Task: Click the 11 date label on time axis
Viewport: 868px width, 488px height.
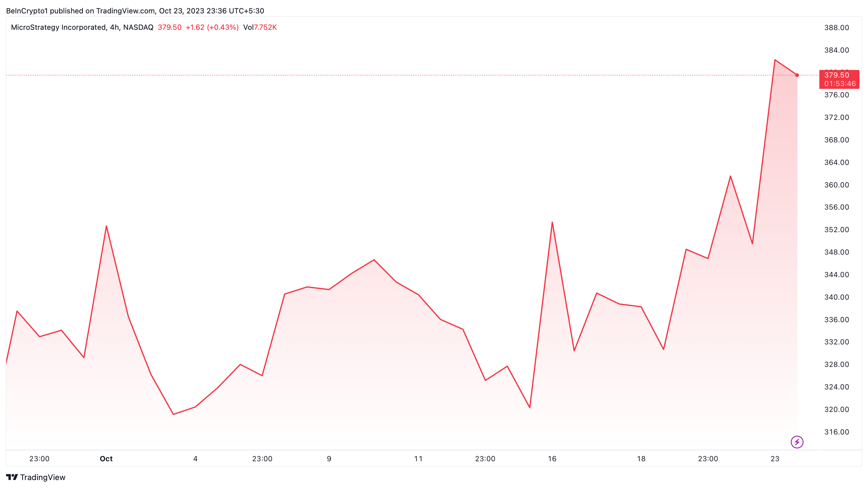Action: 418,459
